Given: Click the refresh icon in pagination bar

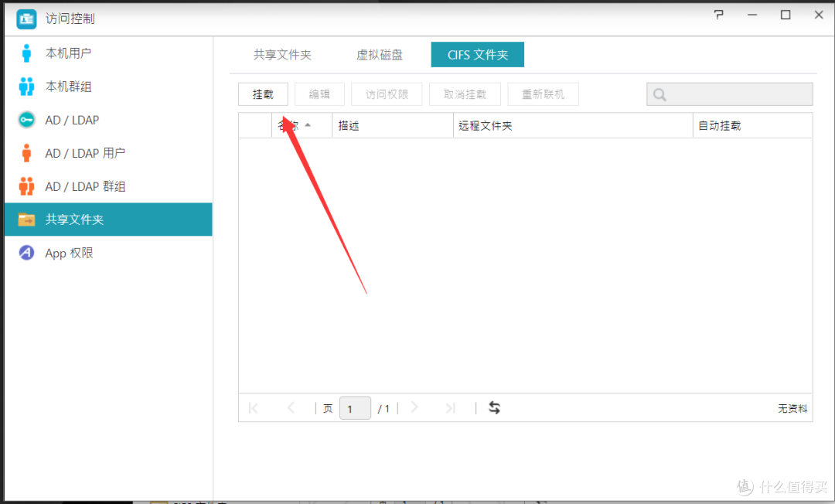Looking at the screenshot, I should coord(494,408).
